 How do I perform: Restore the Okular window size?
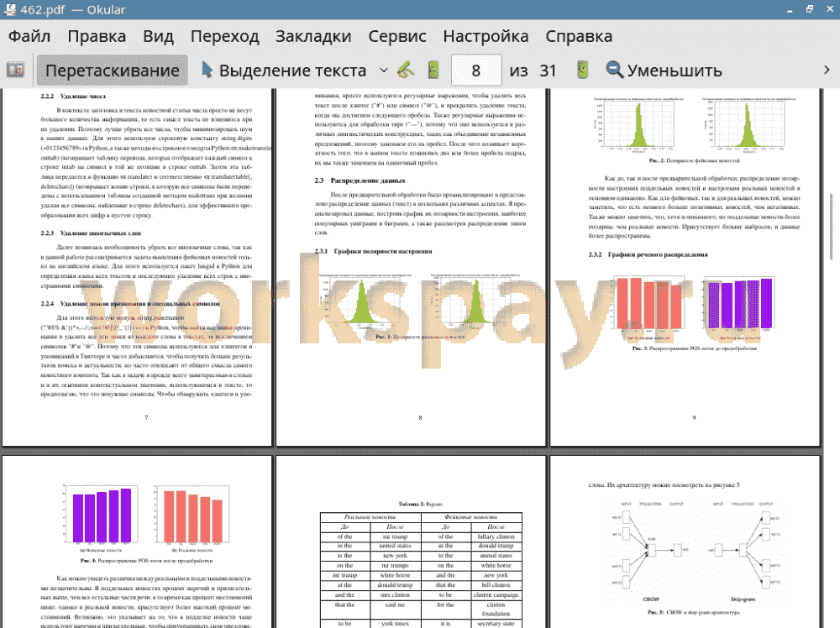click(x=810, y=9)
